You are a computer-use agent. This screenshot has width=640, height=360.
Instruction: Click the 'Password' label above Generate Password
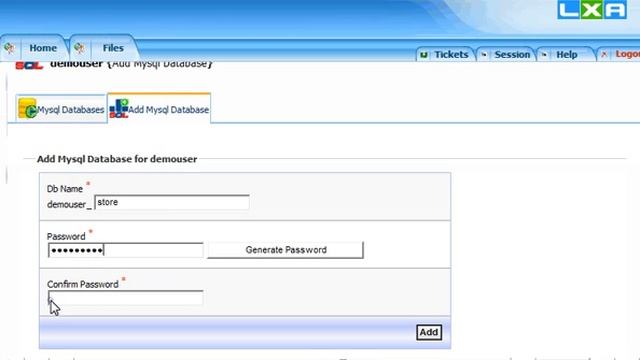coord(66,237)
